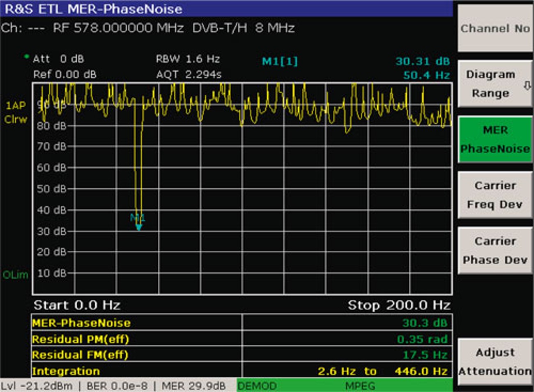This screenshot has width=534, height=392.
Task: Select the Ref 0.00 dB setting
Action: pyautogui.click(x=65, y=74)
